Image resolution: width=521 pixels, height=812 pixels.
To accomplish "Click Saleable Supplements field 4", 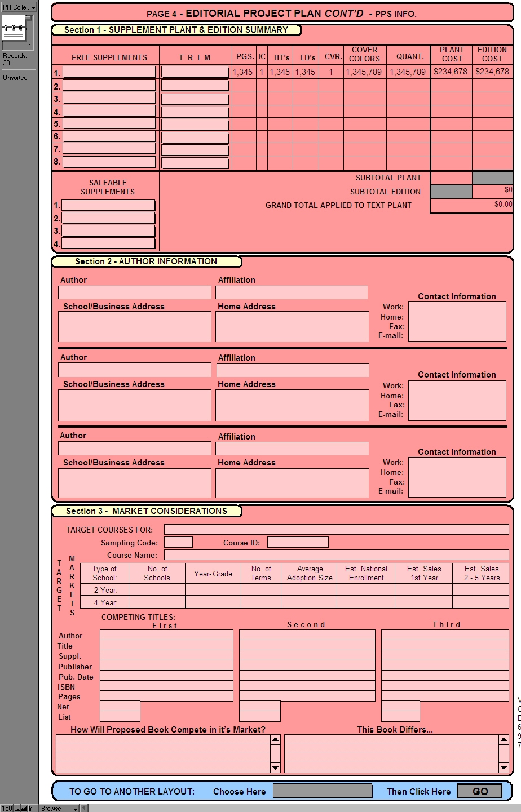I will [108, 243].
